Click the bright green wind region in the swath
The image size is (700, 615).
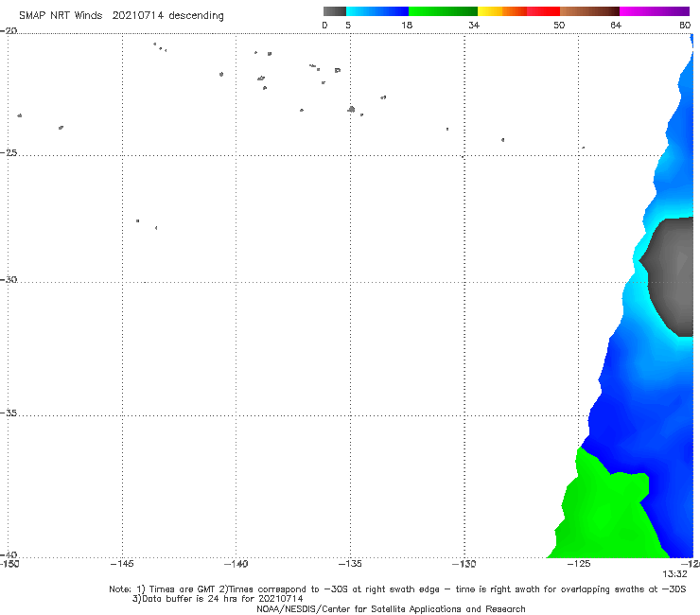pos(603,514)
